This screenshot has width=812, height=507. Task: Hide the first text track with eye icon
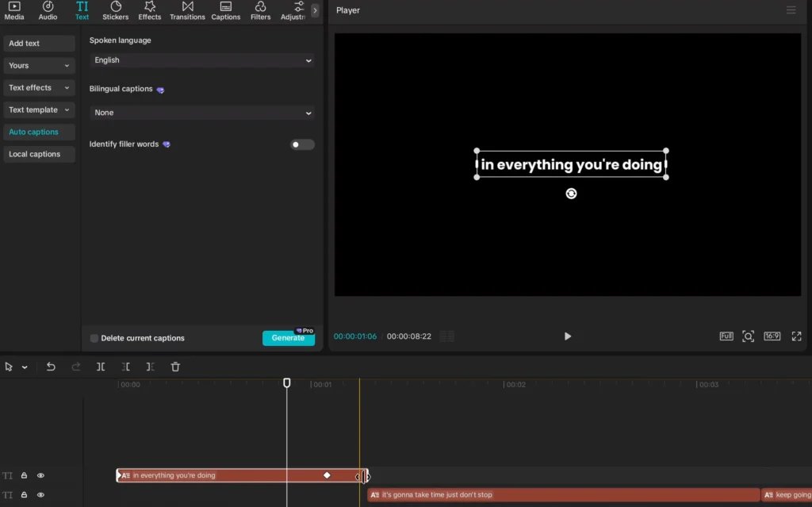[x=40, y=475]
